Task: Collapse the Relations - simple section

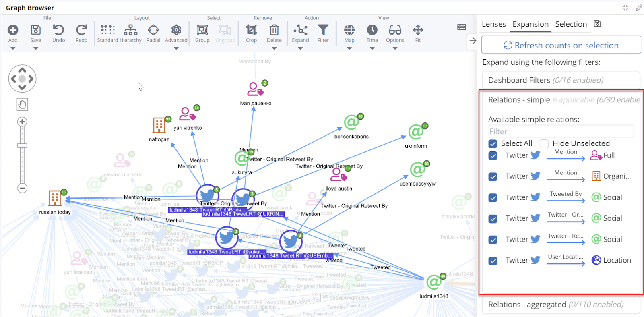Action: [x=561, y=100]
